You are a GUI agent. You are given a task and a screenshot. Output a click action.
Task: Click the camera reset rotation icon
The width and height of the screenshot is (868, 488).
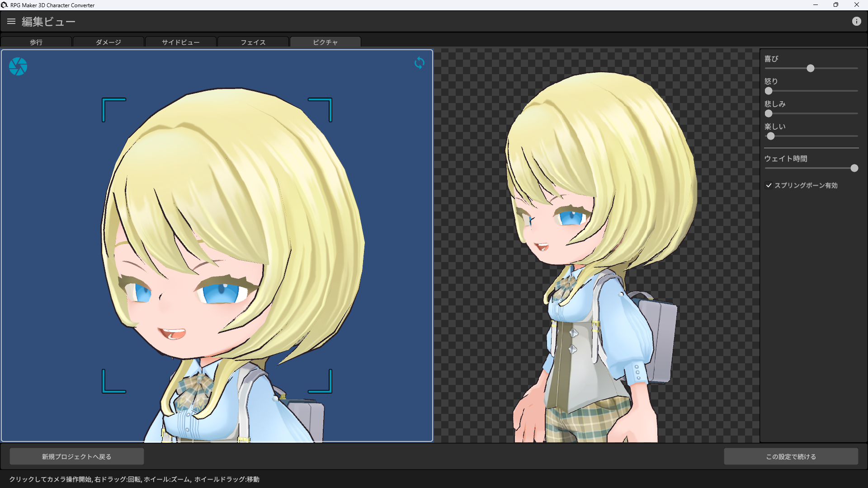coord(420,63)
